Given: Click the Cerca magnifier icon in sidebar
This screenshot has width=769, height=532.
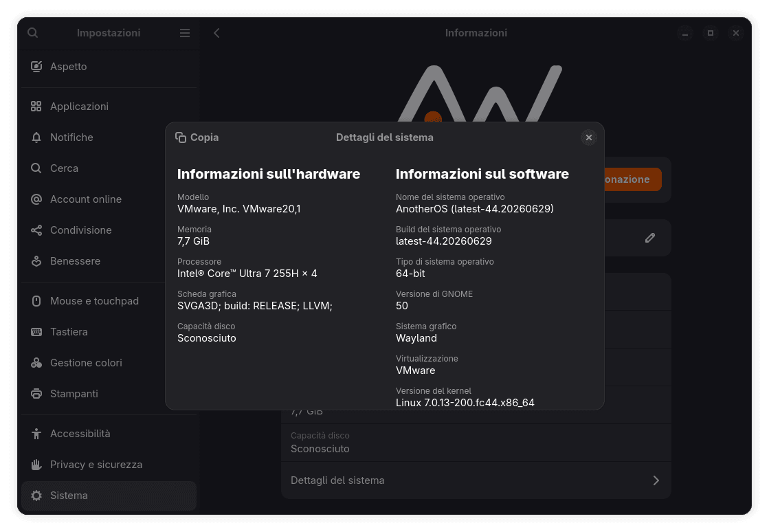Looking at the screenshot, I should coord(36,168).
